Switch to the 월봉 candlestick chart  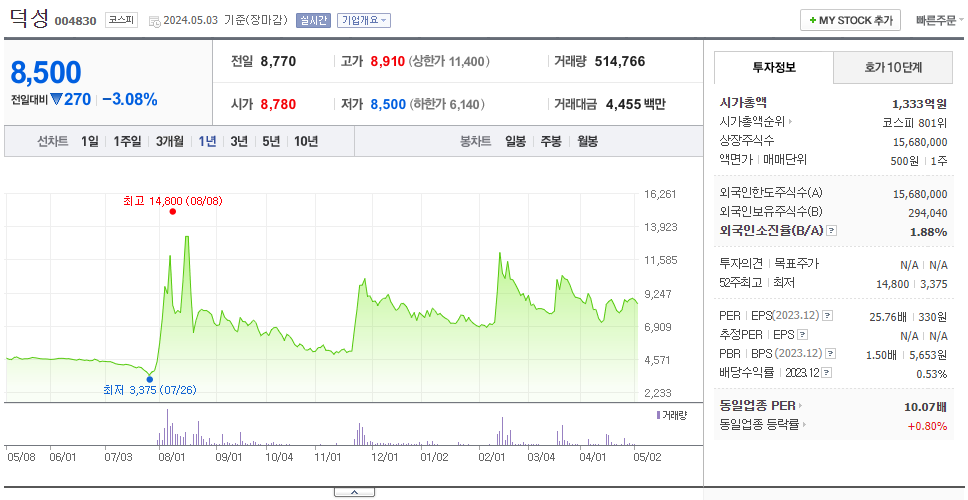(x=588, y=141)
